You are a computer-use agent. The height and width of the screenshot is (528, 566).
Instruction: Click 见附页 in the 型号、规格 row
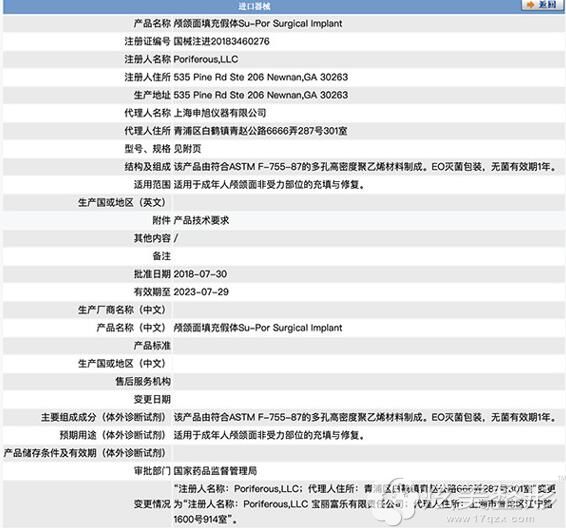tap(187, 149)
